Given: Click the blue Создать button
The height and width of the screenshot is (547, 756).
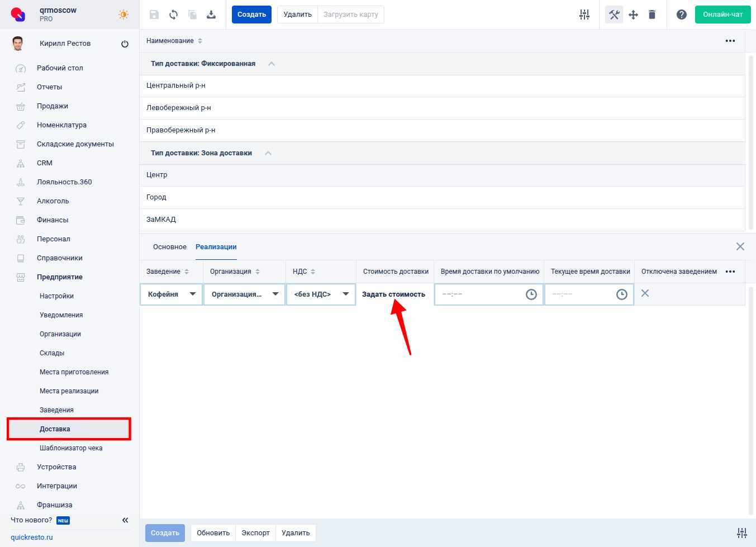Looking at the screenshot, I should [x=251, y=15].
